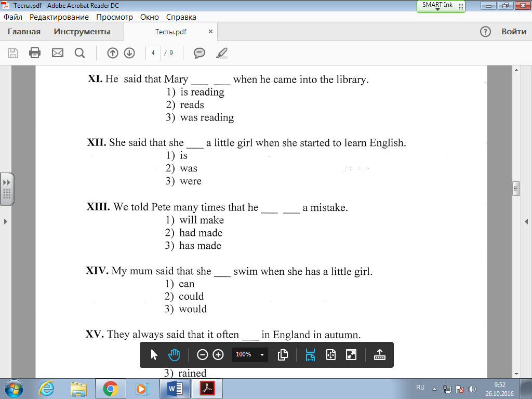Click the Save file icon

[x=13, y=53]
